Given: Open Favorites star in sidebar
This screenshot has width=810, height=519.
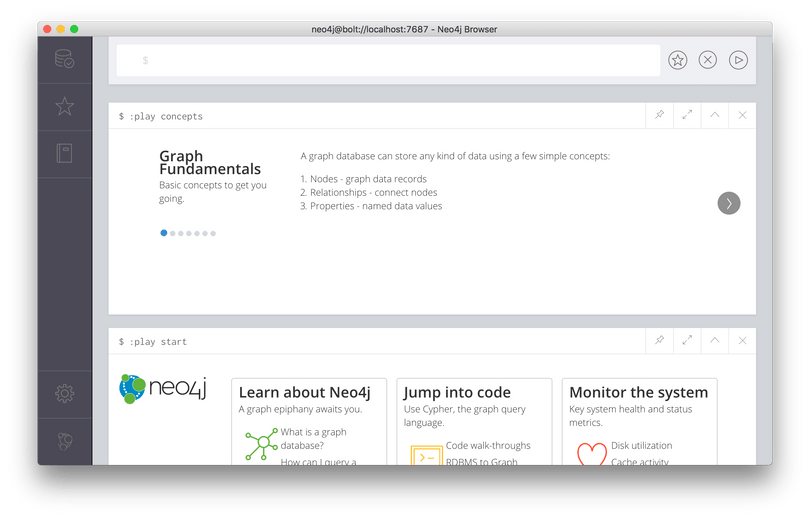Looking at the screenshot, I should coord(65,106).
